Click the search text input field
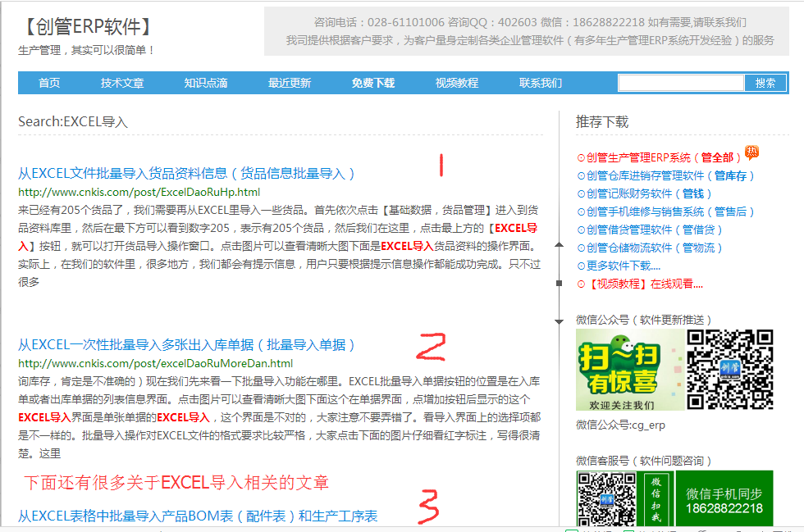This screenshot has height=532, width=804. (x=681, y=83)
